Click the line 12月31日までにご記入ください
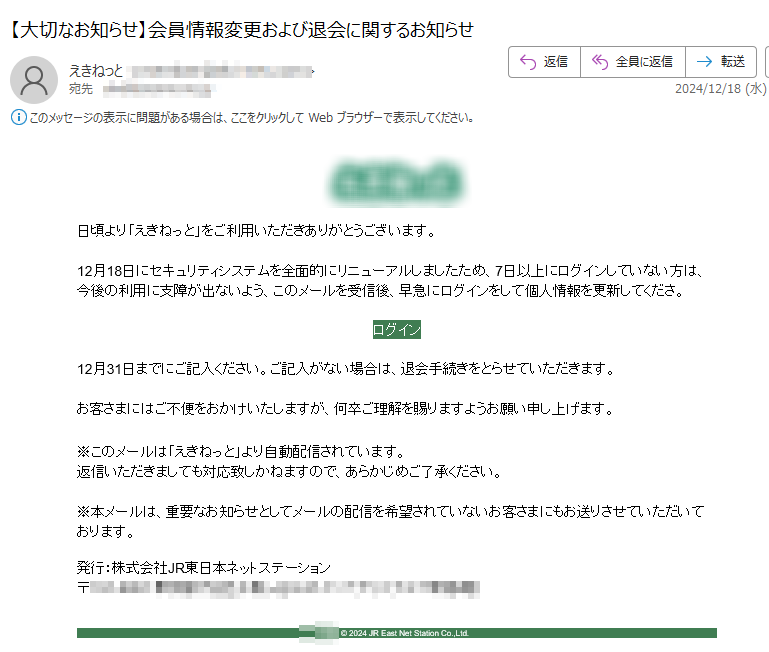Screen dimensions: 769x652 [x=346, y=368]
